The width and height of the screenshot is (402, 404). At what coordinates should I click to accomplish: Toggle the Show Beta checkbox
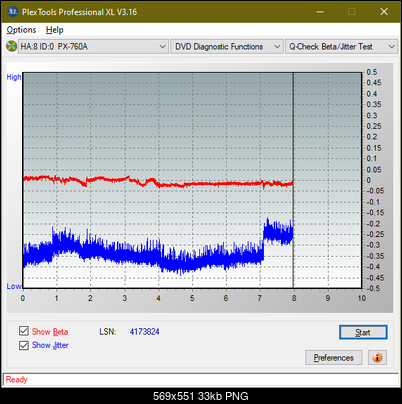coord(24,331)
